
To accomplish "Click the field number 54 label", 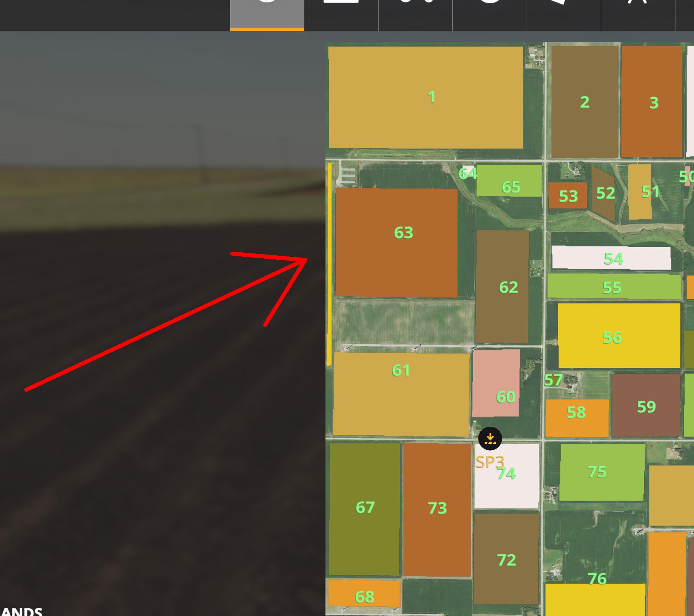I will [613, 259].
